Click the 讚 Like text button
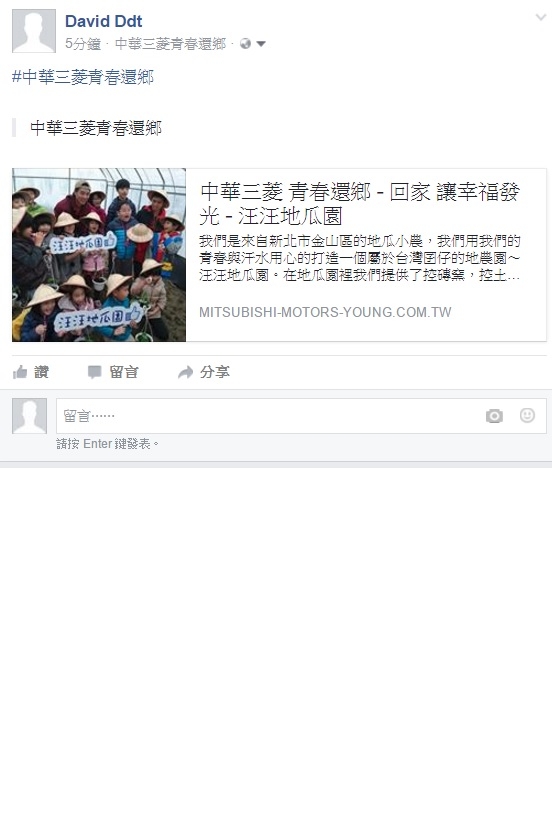The image size is (552, 826). pos(42,372)
